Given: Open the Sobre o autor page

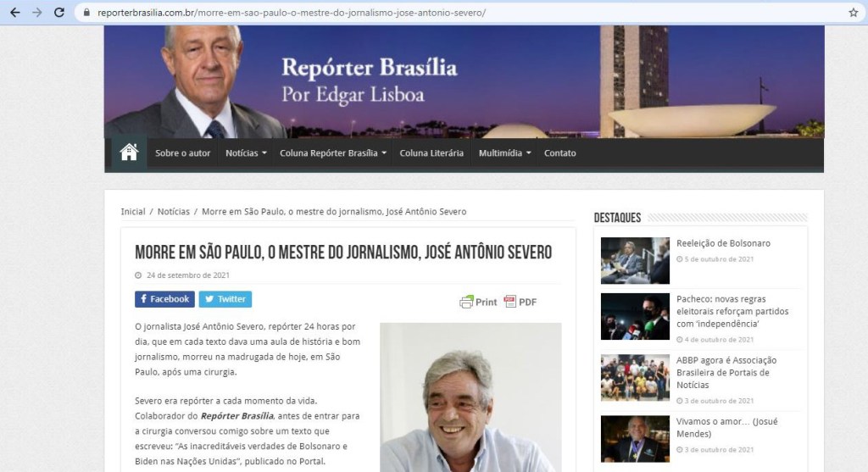Looking at the screenshot, I should (182, 153).
